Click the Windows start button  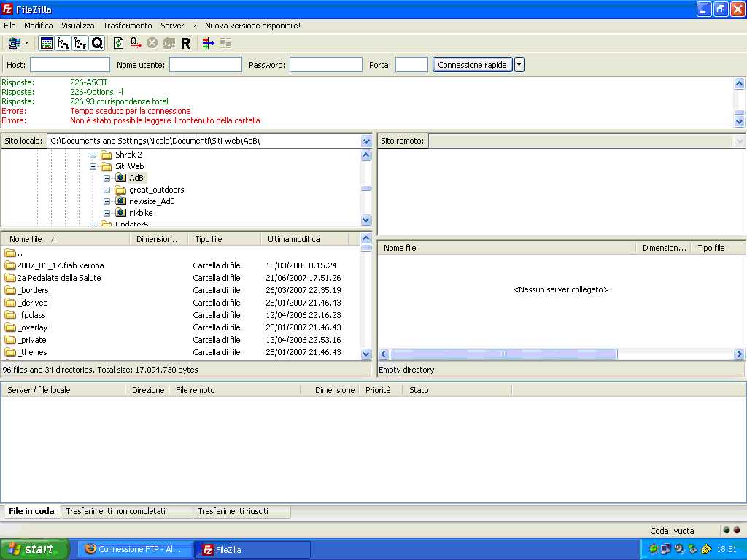pyautogui.click(x=34, y=550)
